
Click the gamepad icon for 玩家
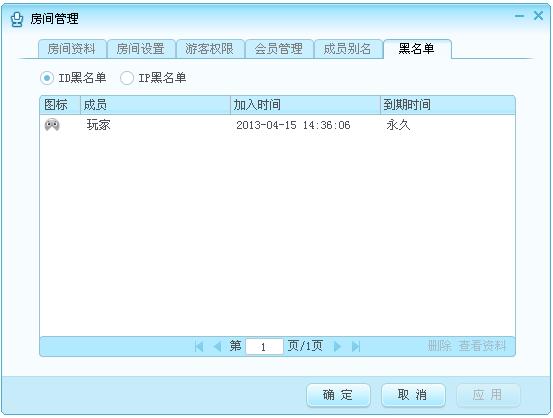(x=52, y=125)
